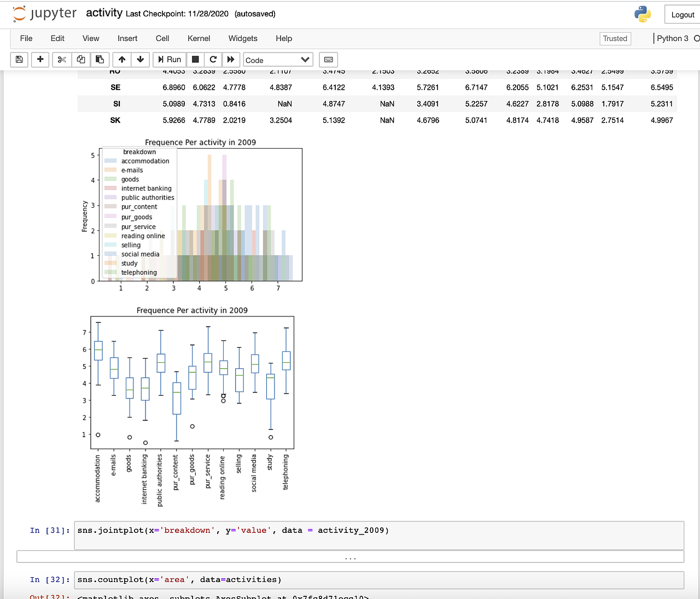Open the Edit menu
700x599 pixels.
coord(57,38)
